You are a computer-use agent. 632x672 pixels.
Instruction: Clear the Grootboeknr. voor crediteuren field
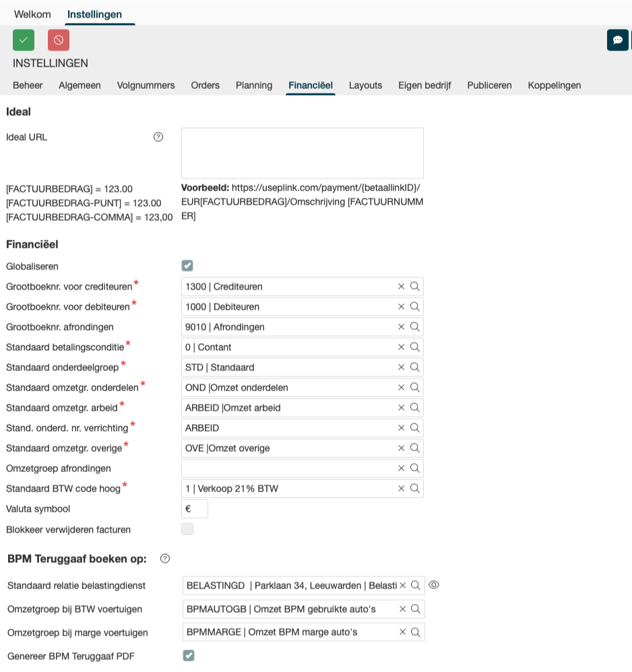click(x=402, y=287)
